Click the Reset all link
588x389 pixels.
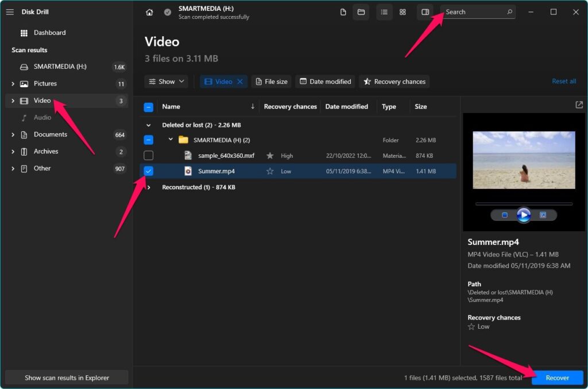564,81
